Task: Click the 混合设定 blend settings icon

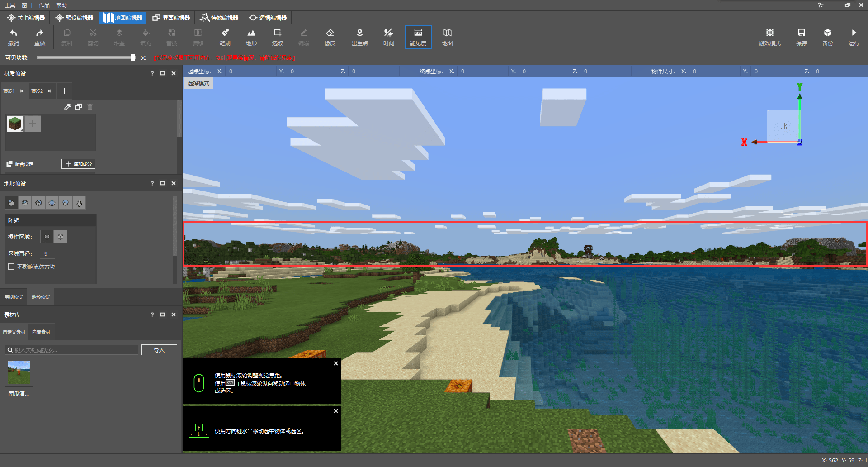Action: point(9,164)
